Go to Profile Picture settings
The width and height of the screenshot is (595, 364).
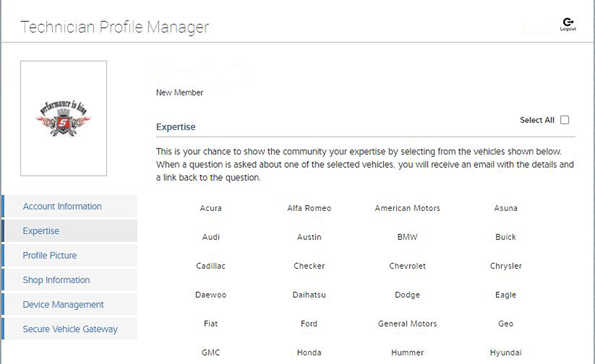(50, 256)
